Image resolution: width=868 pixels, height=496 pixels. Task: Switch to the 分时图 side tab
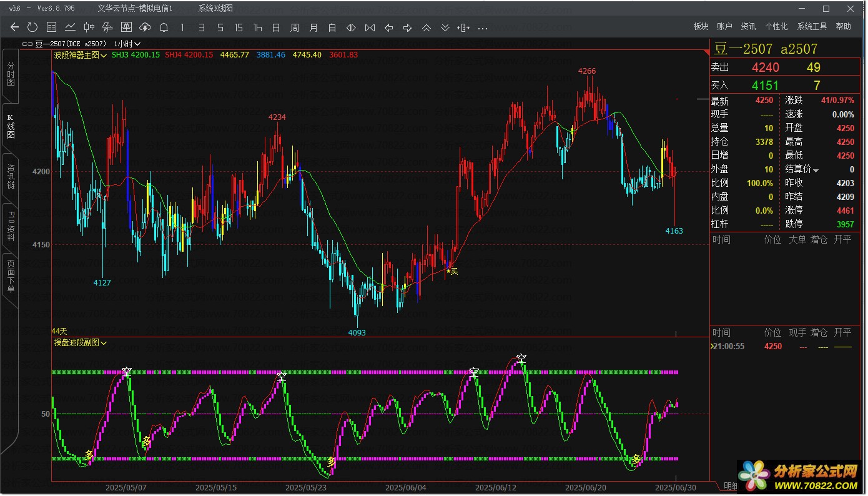(11, 74)
